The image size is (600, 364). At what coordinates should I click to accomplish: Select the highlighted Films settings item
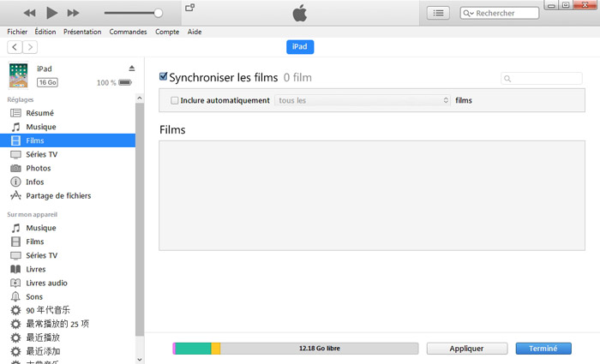coord(68,140)
